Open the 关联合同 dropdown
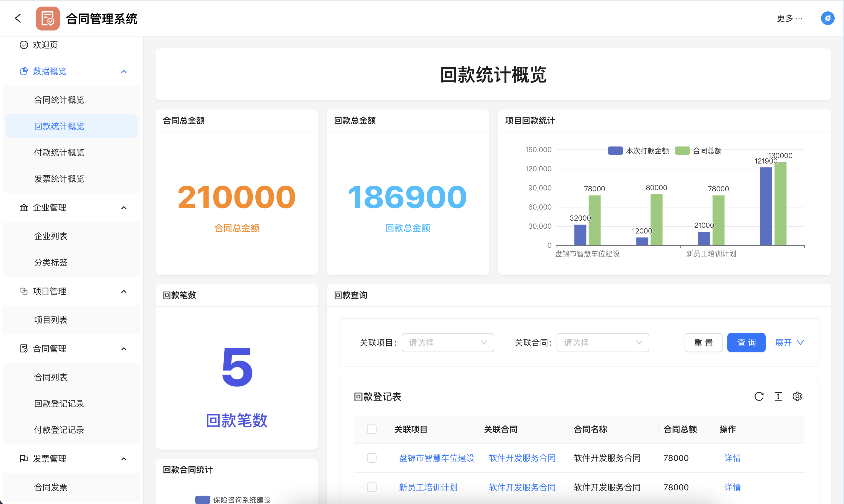This screenshot has height=504, width=844. click(x=602, y=342)
